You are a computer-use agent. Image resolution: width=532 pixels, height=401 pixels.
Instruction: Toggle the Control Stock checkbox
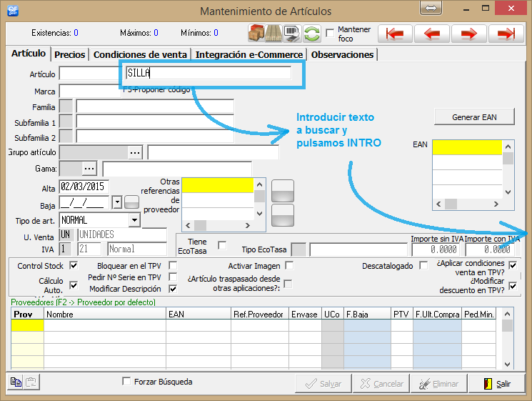74,265
